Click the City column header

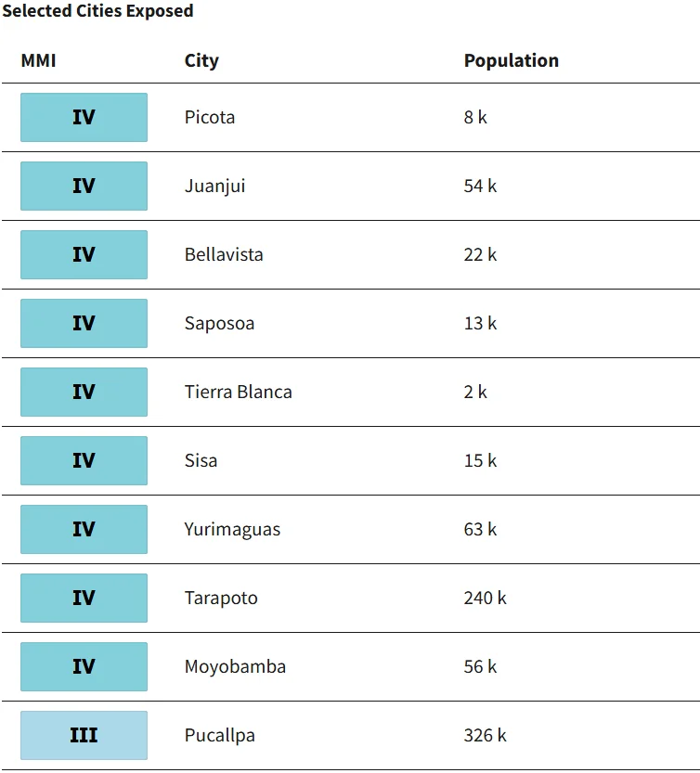click(201, 60)
